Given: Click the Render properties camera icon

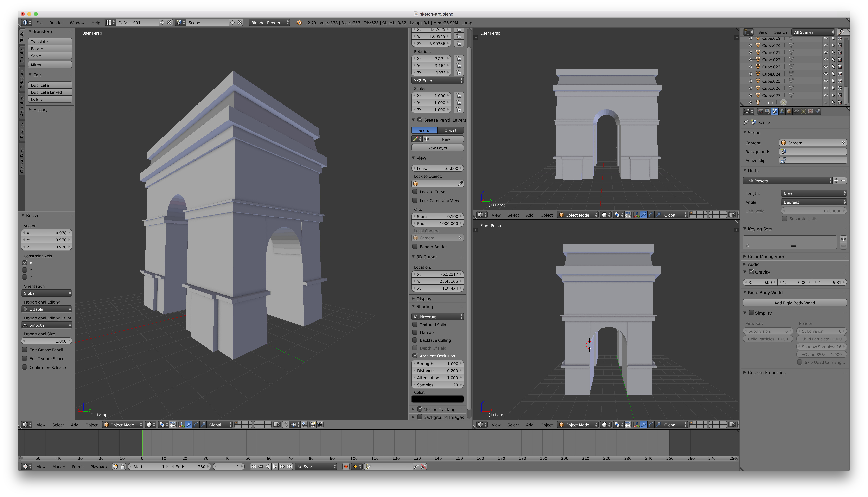Looking at the screenshot, I should [x=760, y=111].
